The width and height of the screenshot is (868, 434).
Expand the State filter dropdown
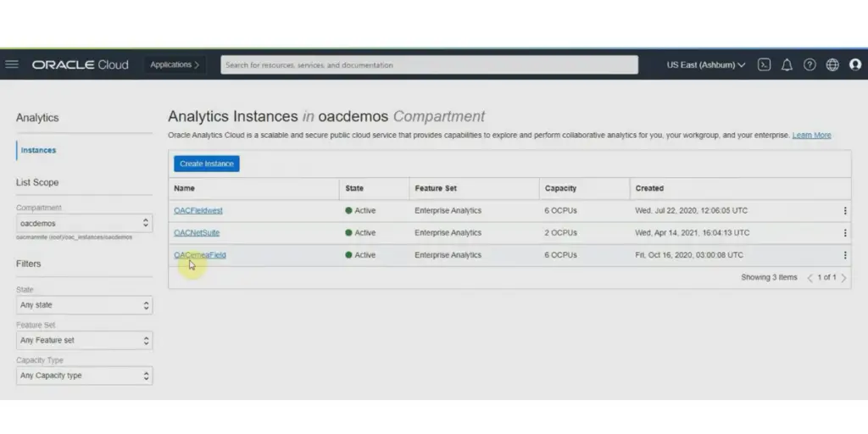(x=85, y=305)
